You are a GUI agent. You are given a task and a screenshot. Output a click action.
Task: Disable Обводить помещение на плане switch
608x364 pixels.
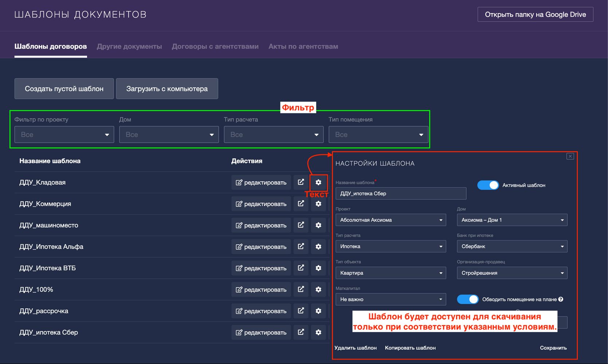468,299
